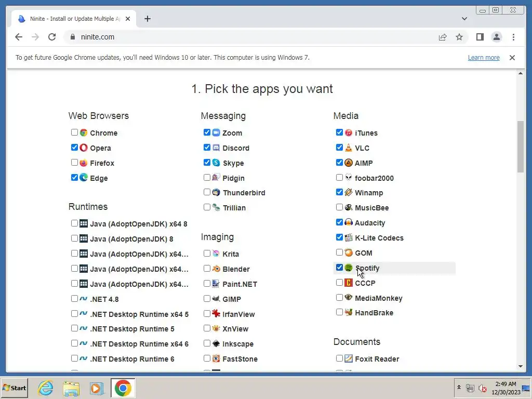This screenshot has height=399, width=532.
Task: Check the GOM checkbox
Action: [339, 252]
